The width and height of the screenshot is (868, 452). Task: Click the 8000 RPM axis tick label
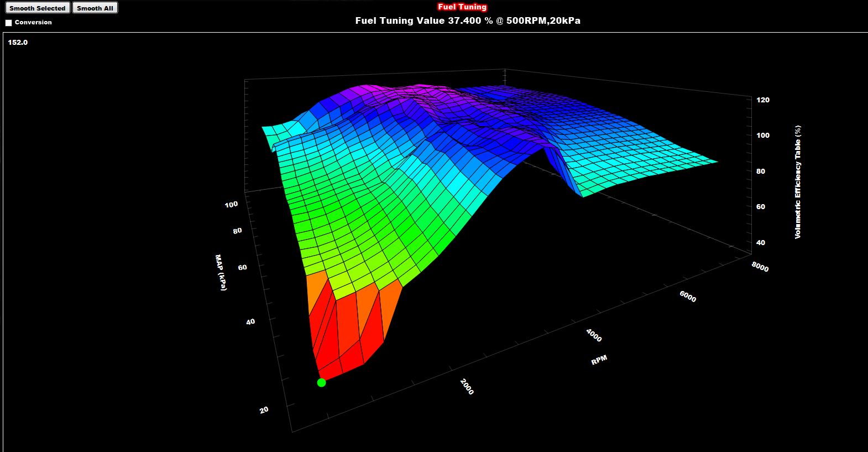tap(760, 267)
